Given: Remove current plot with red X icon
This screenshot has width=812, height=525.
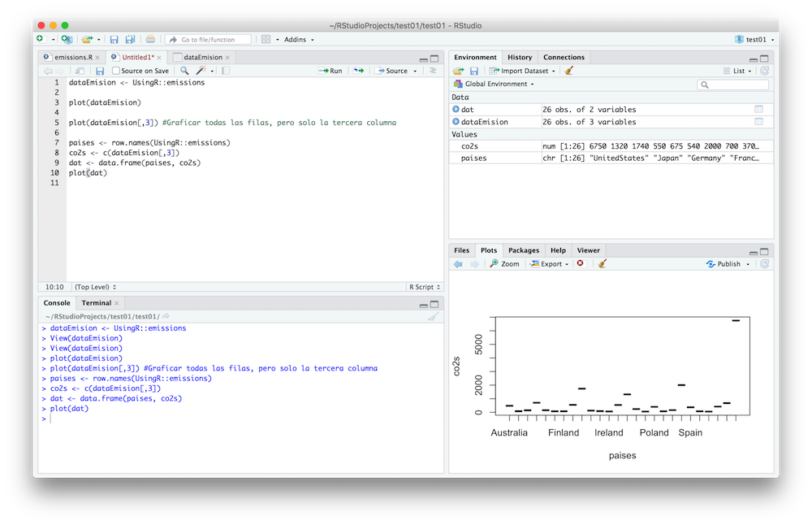Looking at the screenshot, I should [x=580, y=264].
